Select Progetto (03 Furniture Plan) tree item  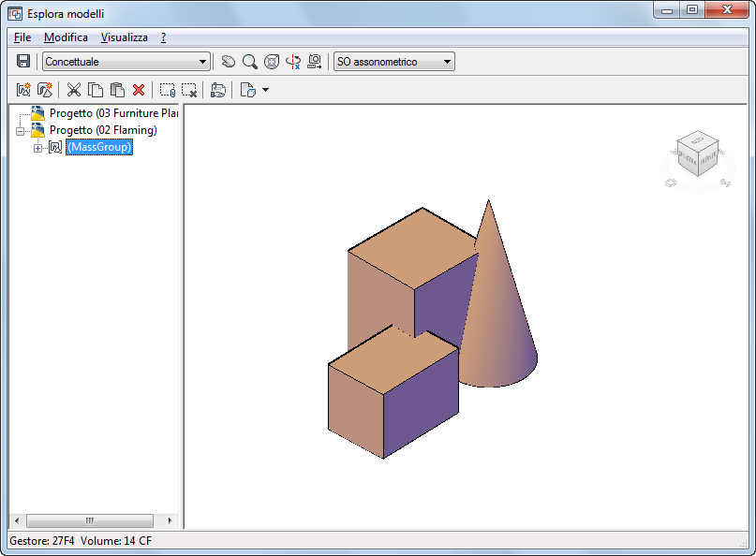tap(113, 113)
